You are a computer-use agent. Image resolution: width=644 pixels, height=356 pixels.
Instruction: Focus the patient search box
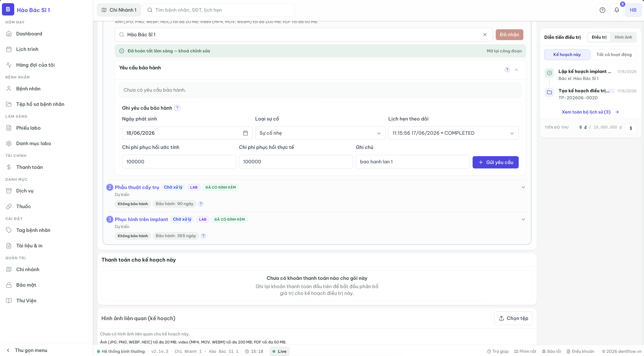tap(219, 10)
